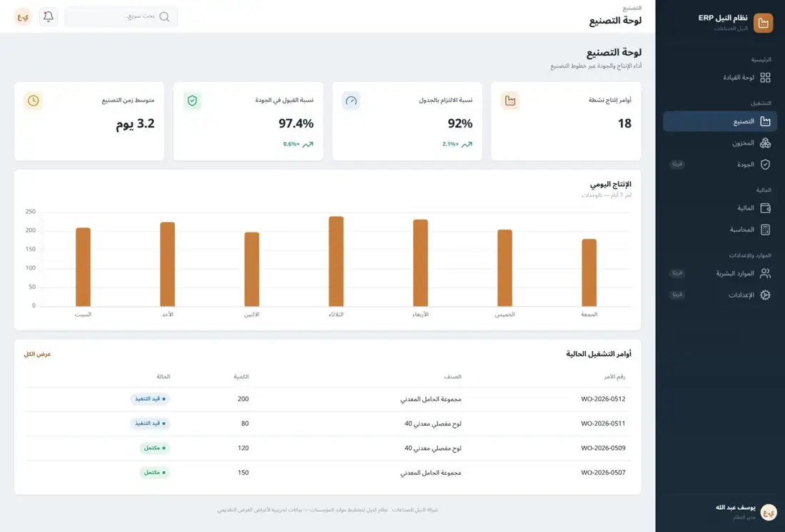The height and width of the screenshot is (532, 785).
Task: Click the الإنتاج اليومي chart heading
Action: (x=611, y=184)
